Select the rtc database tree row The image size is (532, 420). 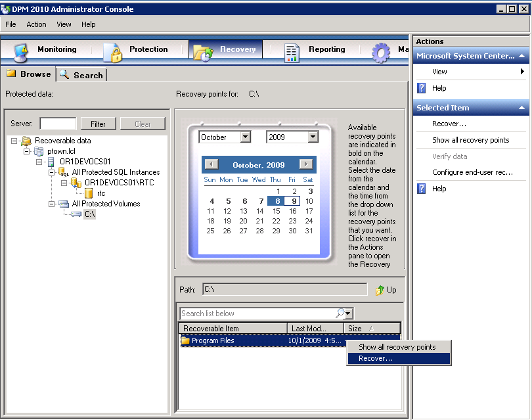pos(101,193)
